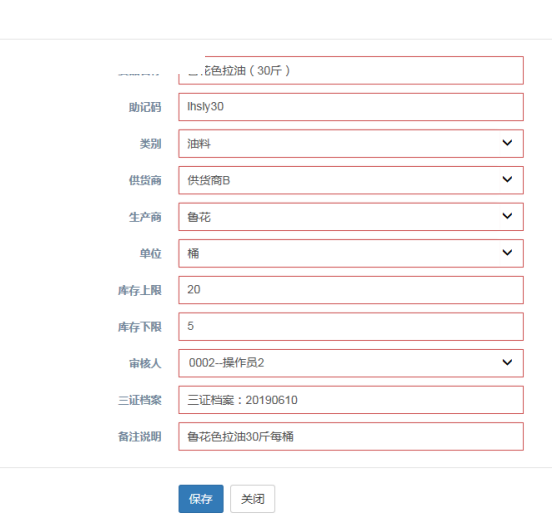The image size is (559, 516).
Task: Click the chevron arrow in 类别 field
Action: pos(507,143)
